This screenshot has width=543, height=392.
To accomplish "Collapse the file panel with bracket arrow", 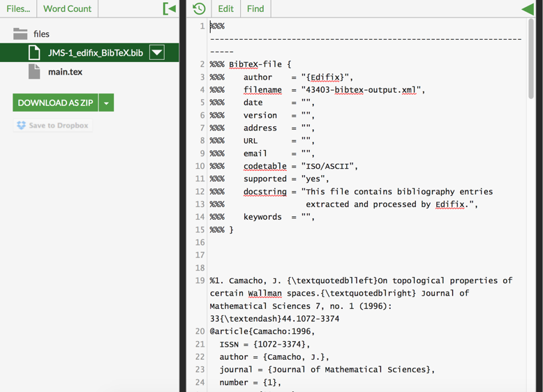I will (x=169, y=8).
